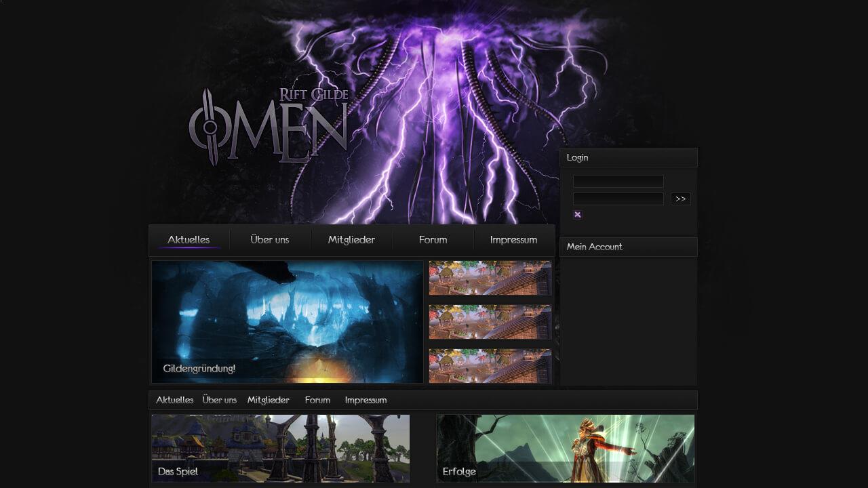Select the top slider thumbnail image
The width and height of the screenshot is (868, 488).
pyautogui.click(x=490, y=278)
